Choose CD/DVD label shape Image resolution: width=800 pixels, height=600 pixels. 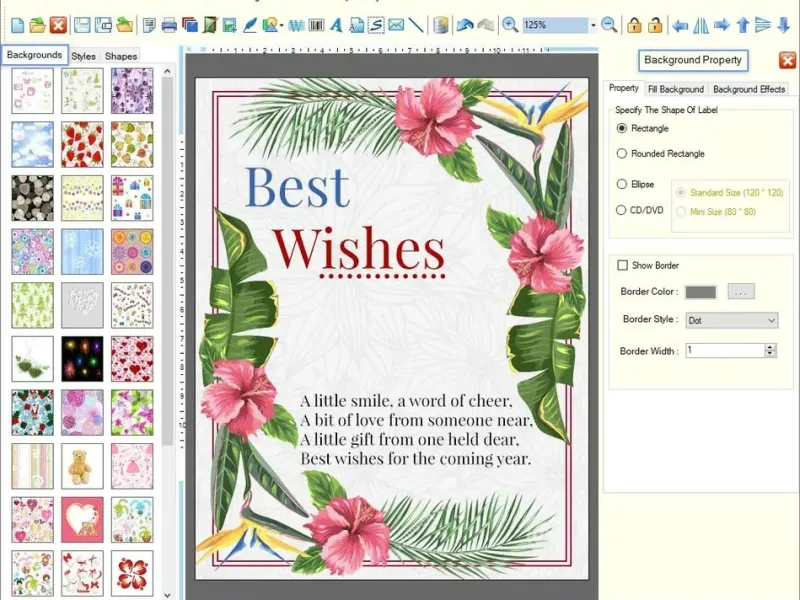[621, 210]
